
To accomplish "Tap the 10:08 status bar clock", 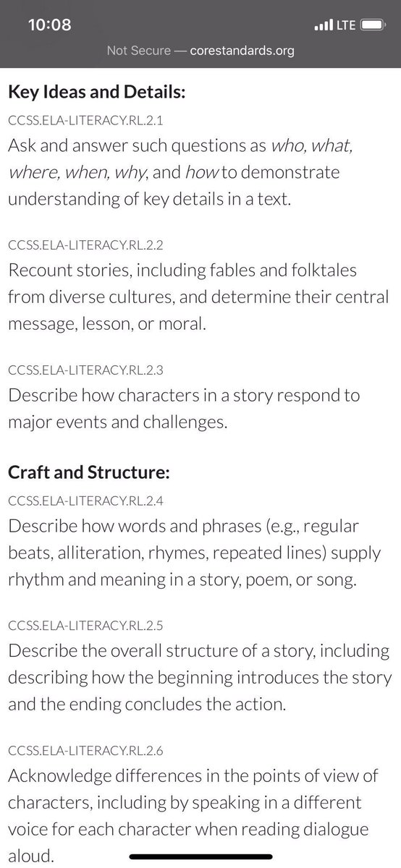I will pos(49,25).
